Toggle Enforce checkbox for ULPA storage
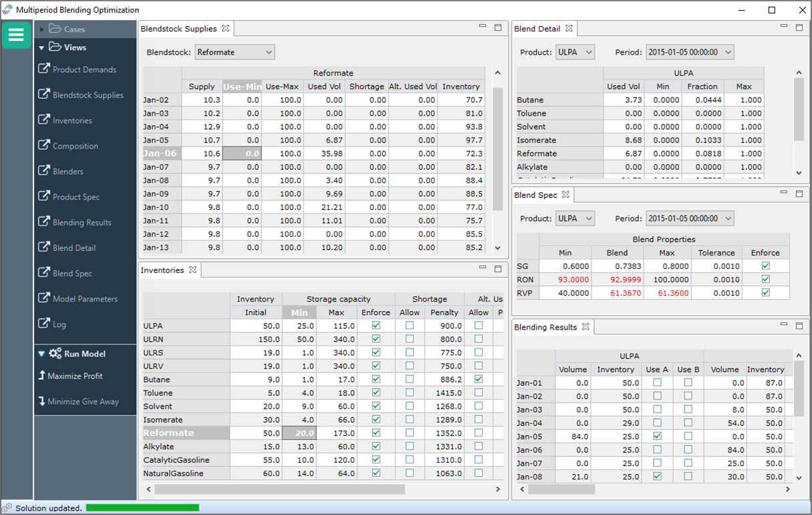This screenshot has height=515, width=812. (376, 326)
